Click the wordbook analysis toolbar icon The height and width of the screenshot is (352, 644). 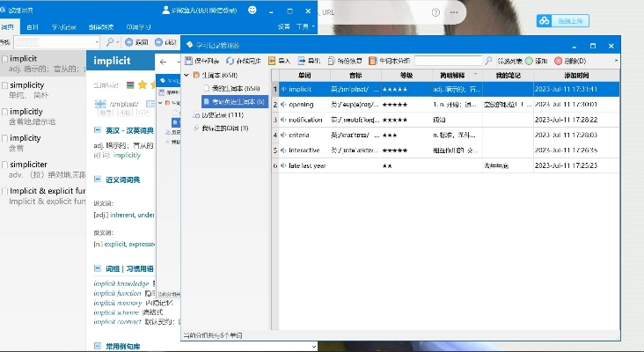coord(372,61)
